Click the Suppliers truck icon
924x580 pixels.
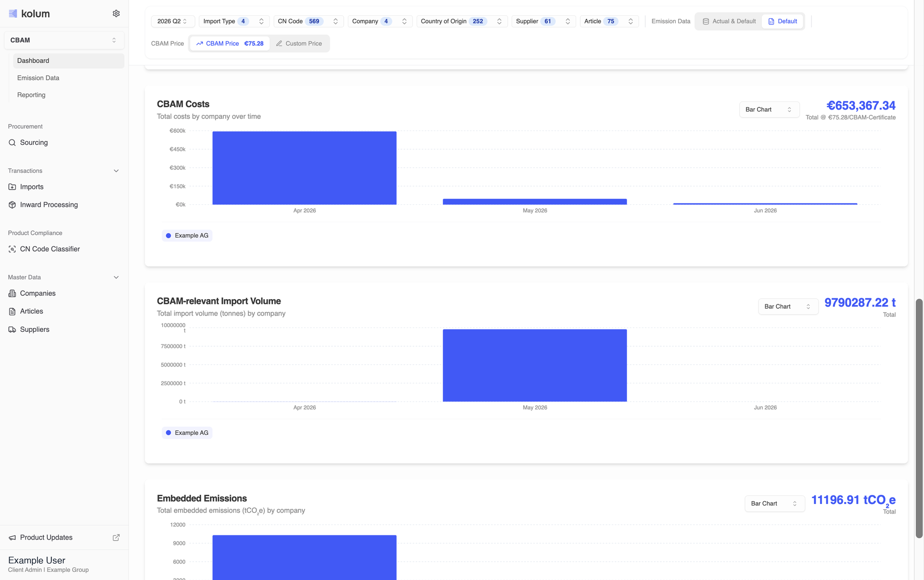coord(12,329)
